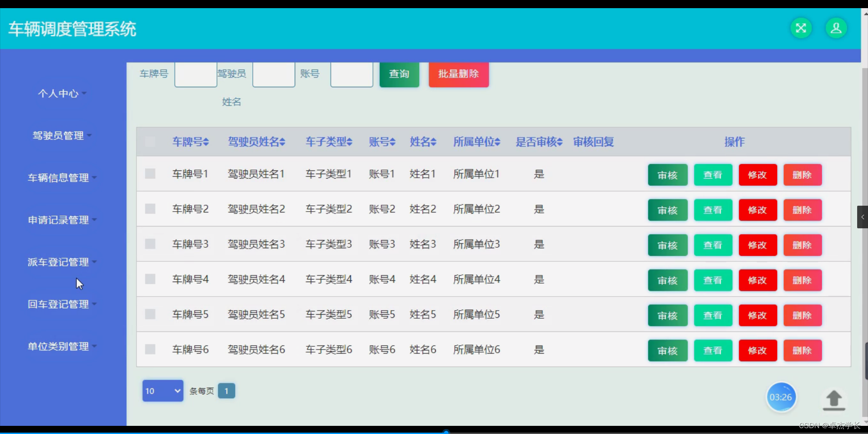Viewport: 868px width, 434px height.
Task: Click 删除 for 车牌号1
Action: [x=802, y=175]
